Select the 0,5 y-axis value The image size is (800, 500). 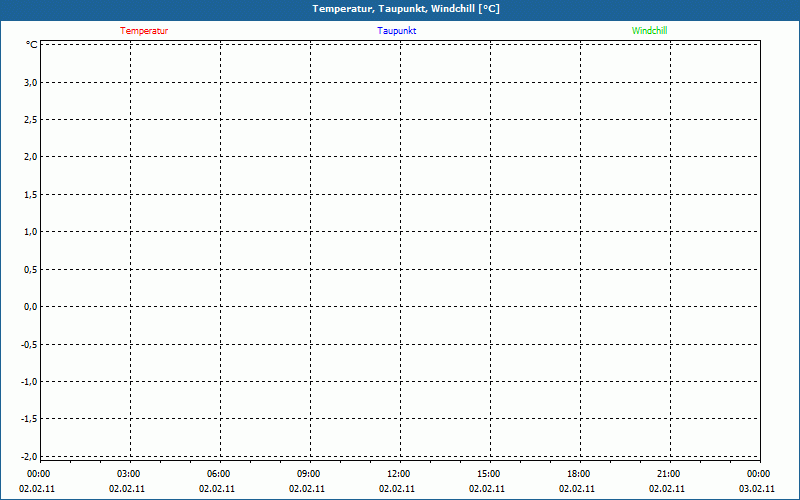31,269
